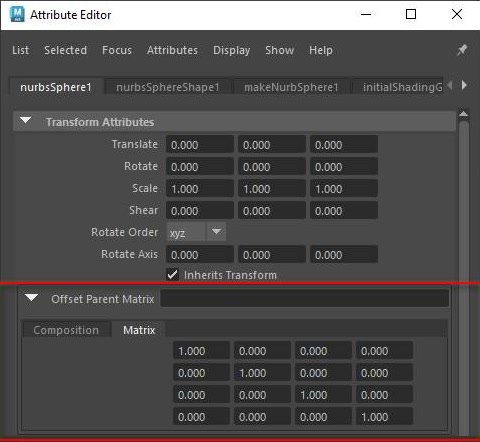480x442 pixels.
Task: Open the List menu
Action: click(x=20, y=50)
